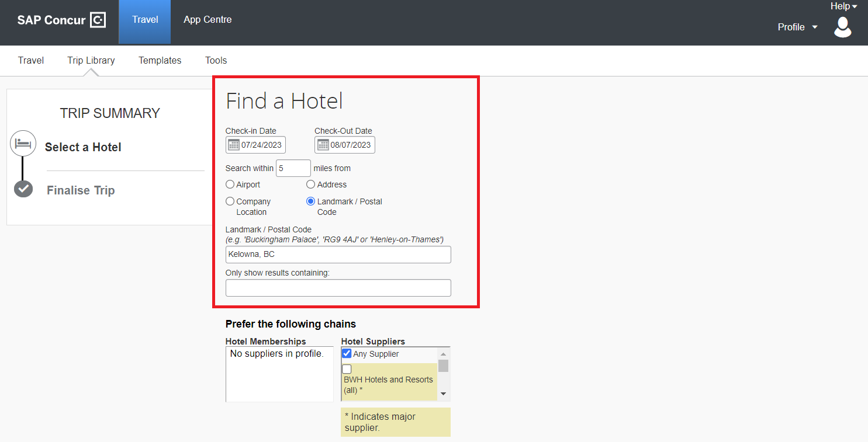
Task: Open the Check-in Date calendar icon
Action: 234,145
